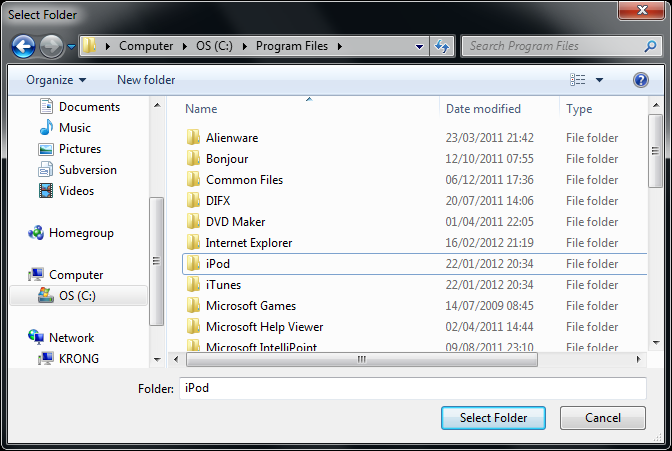Open the address bar previous locations dropdown
Screen dimensions: 672x451
tap(420, 46)
